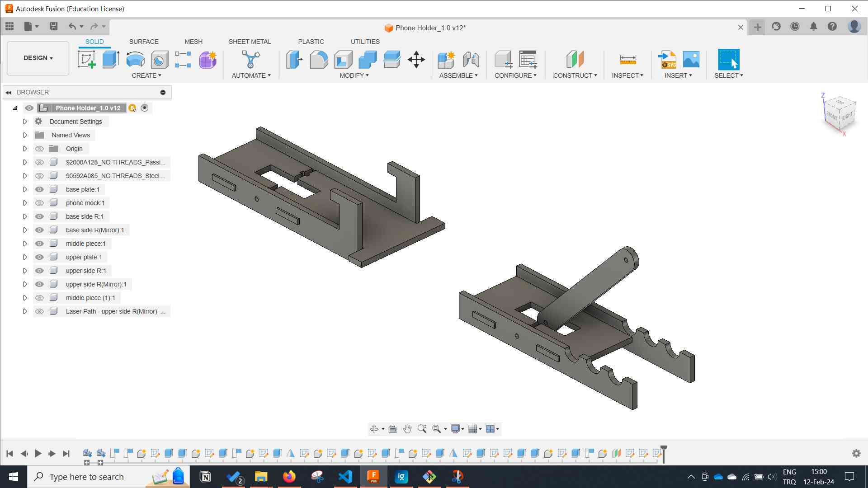
Task: Open Visual Studio Code from taskbar
Action: coord(345,477)
